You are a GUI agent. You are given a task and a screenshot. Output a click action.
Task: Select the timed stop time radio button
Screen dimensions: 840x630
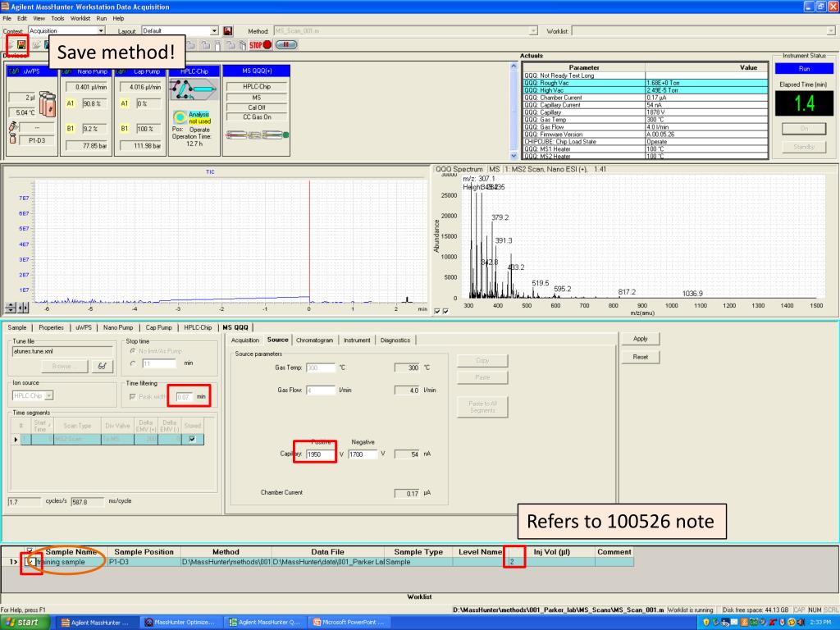tap(133, 363)
